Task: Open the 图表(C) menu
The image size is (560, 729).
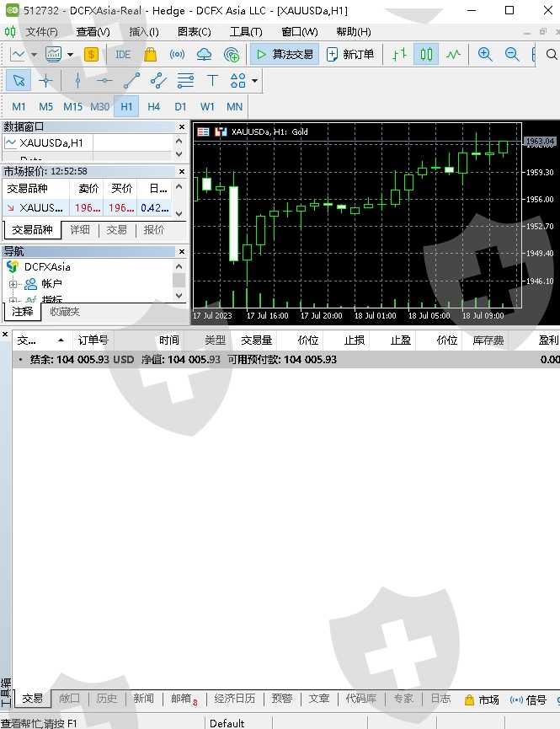Action: [194, 31]
